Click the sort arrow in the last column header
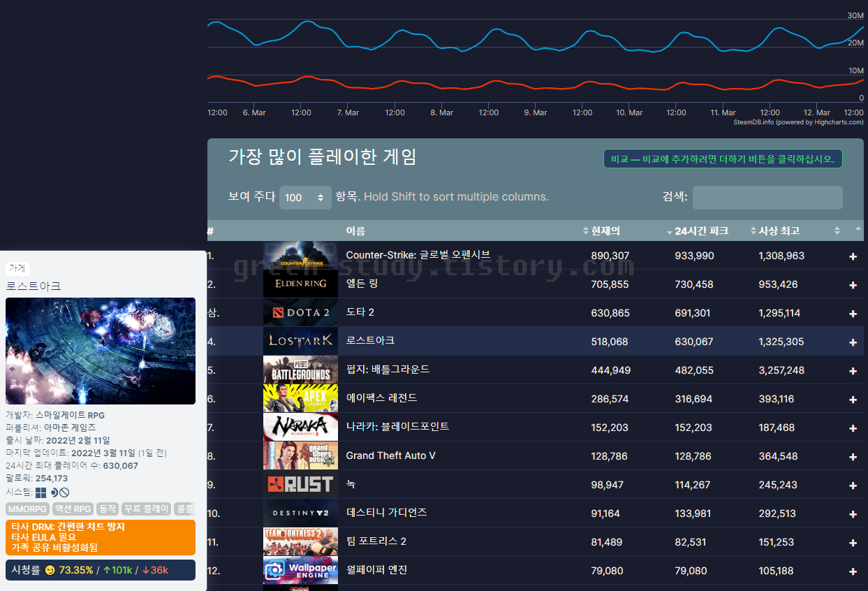This screenshot has height=591, width=868. [858, 228]
